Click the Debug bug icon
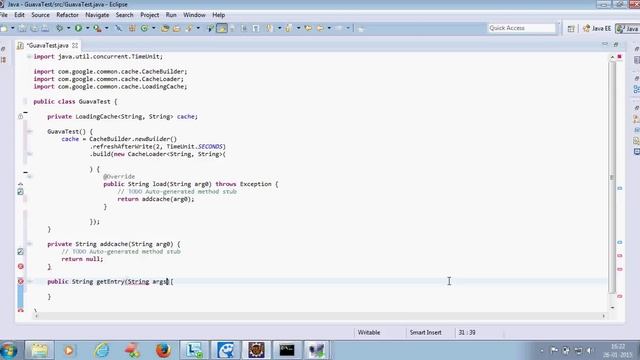 (60, 28)
